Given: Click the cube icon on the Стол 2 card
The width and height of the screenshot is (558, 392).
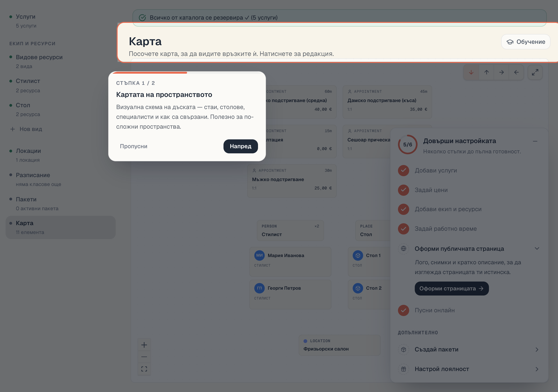Looking at the screenshot, I should pos(358,288).
